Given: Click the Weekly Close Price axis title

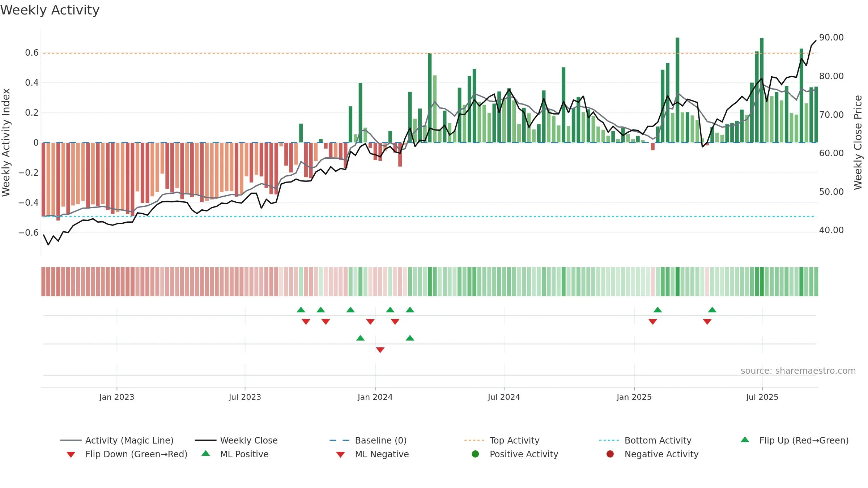Looking at the screenshot, I should point(858,142).
